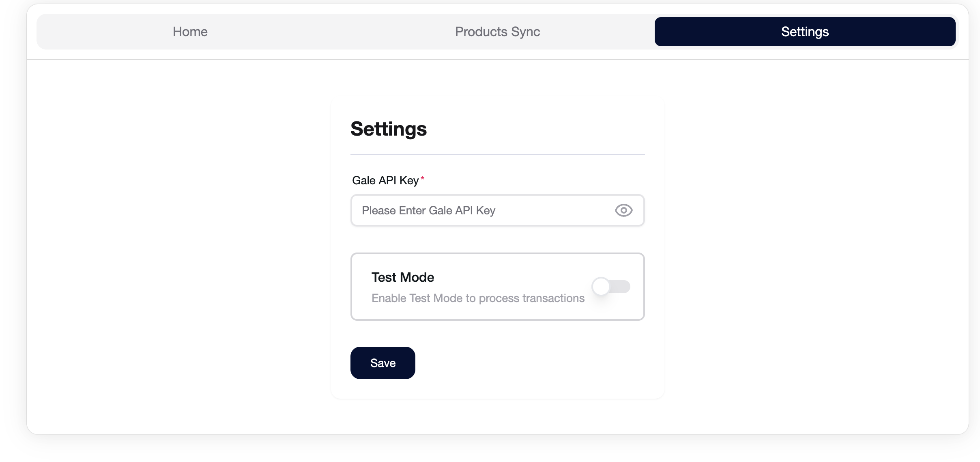Click the Please Enter Gale API Key placeholder
This screenshot has height=462, width=980.
click(428, 210)
